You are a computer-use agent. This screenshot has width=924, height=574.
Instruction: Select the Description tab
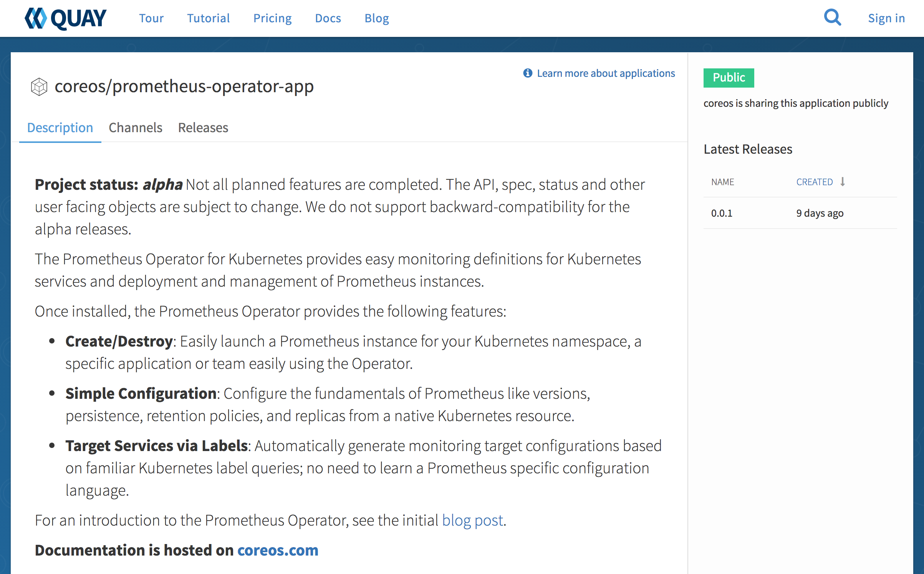point(60,128)
